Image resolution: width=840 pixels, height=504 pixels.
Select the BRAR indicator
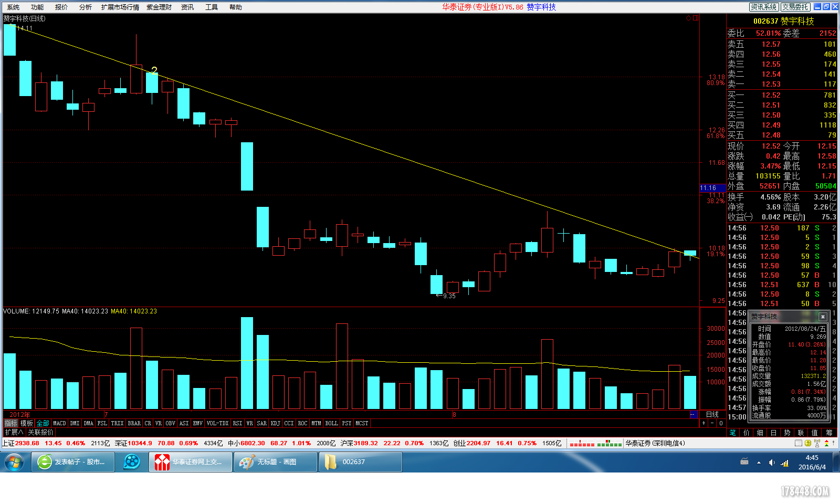134,423
